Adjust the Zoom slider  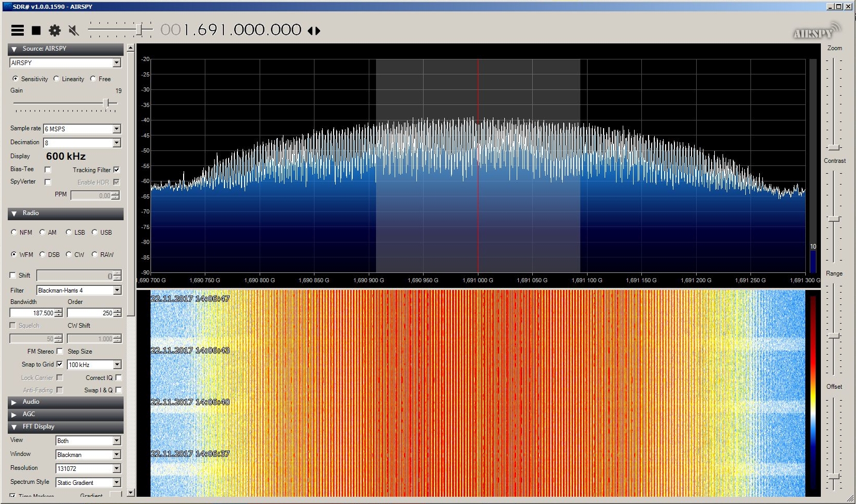tap(834, 147)
